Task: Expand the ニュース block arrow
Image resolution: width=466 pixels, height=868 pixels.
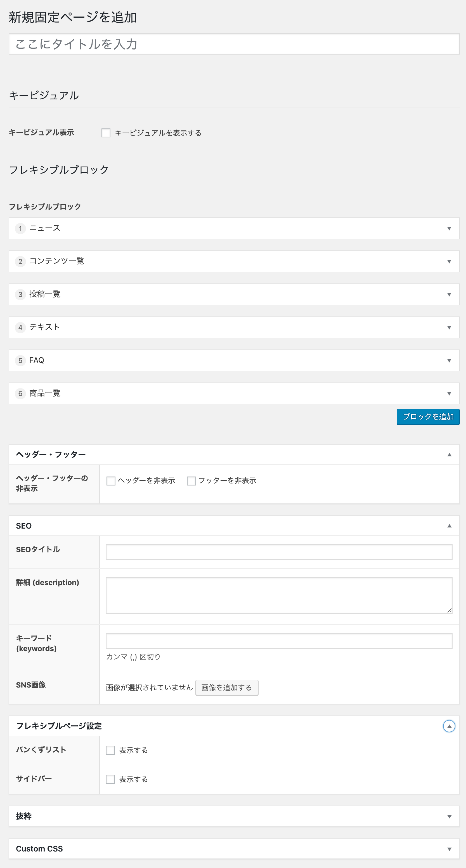Action: (449, 228)
